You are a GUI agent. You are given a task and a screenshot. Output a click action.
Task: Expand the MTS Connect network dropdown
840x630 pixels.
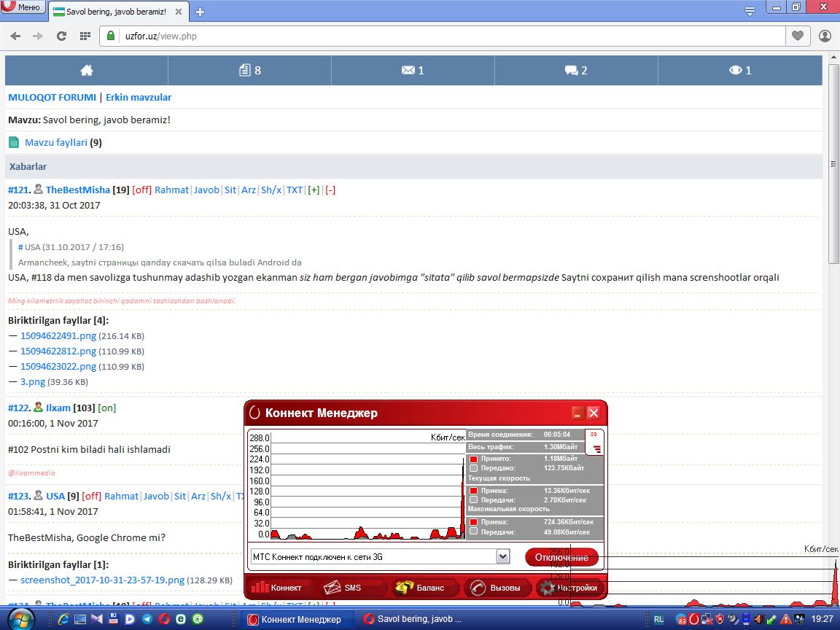pos(502,557)
